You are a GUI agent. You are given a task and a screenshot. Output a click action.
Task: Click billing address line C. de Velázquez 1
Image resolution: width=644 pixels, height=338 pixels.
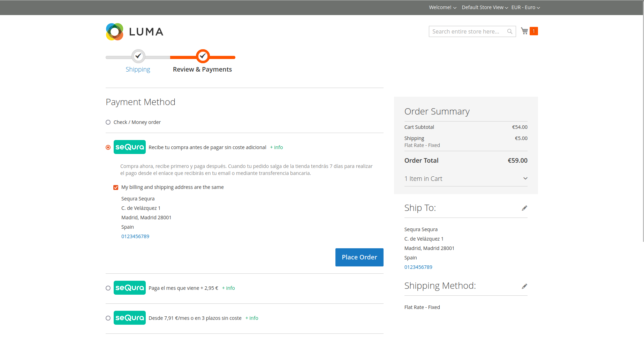click(141, 208)
